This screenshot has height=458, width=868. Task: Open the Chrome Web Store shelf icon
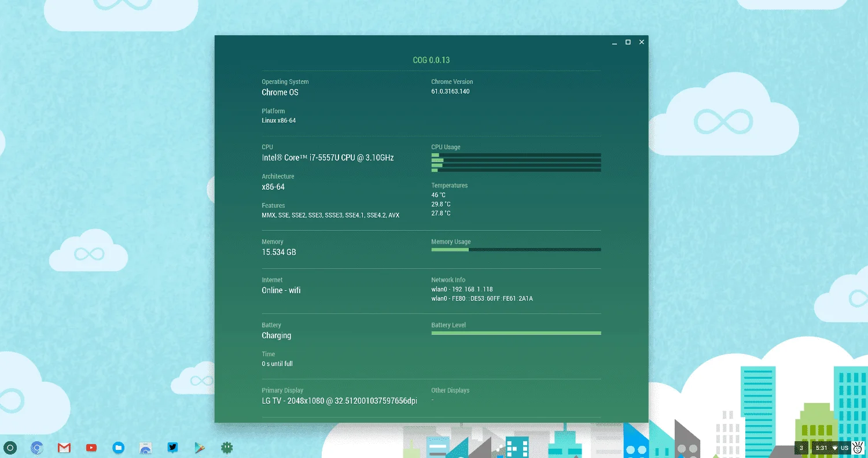tap(146, 448)
